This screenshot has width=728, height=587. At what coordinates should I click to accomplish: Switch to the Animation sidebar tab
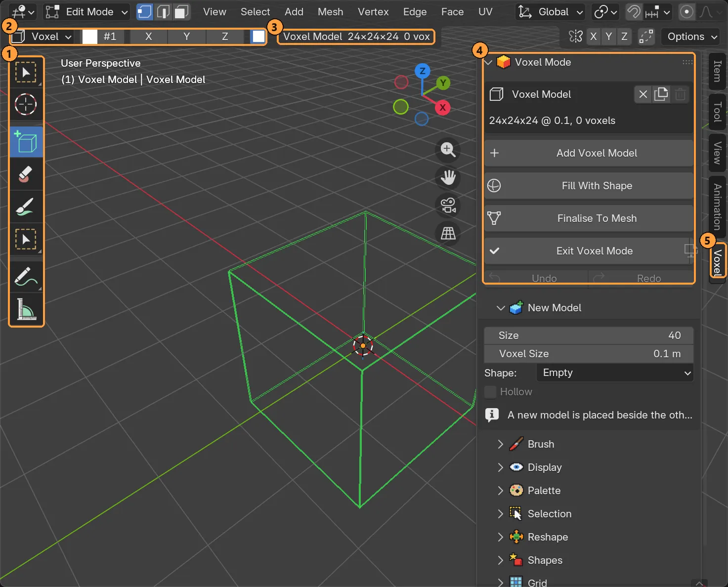pyautogui.click(x=717, y=207)
